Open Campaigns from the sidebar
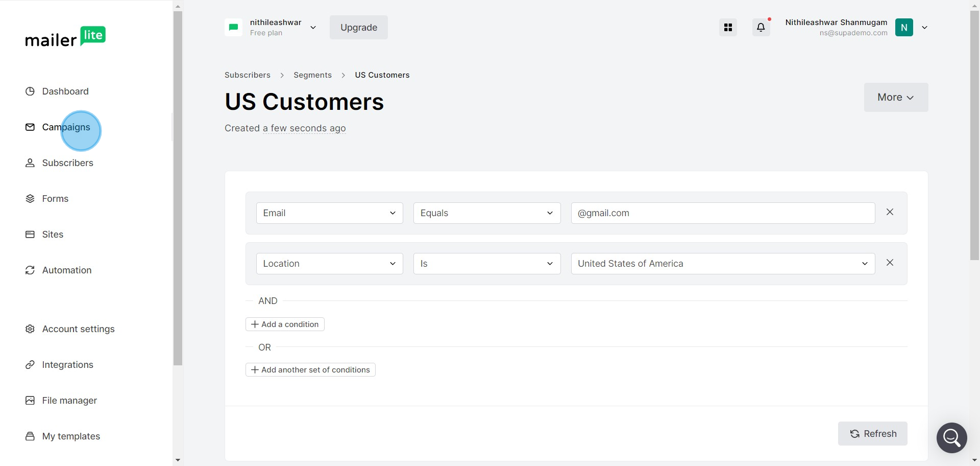The image size is (980, 466). pos(58,127)
